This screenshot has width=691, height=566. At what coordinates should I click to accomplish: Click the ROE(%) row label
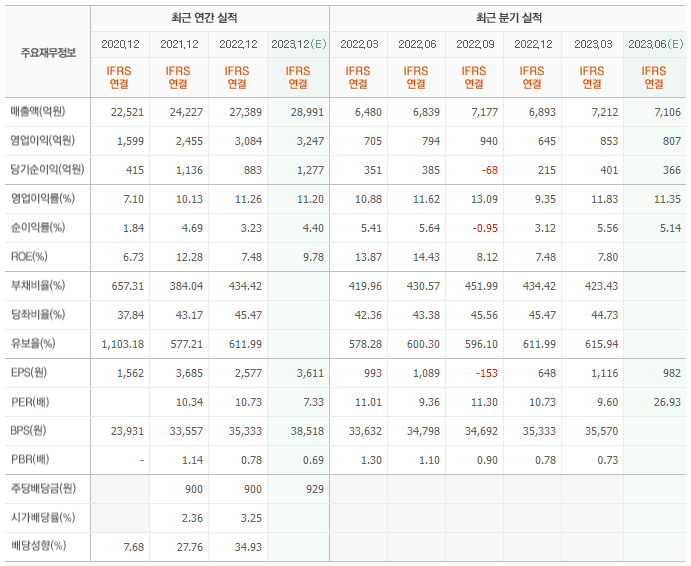29,257
